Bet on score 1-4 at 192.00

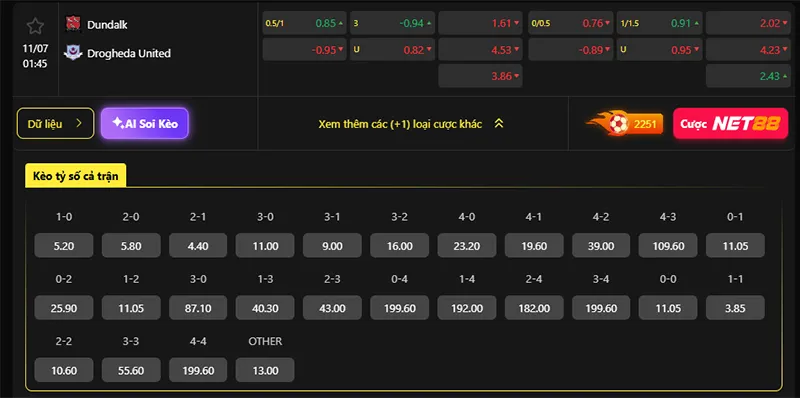point(467,308)
